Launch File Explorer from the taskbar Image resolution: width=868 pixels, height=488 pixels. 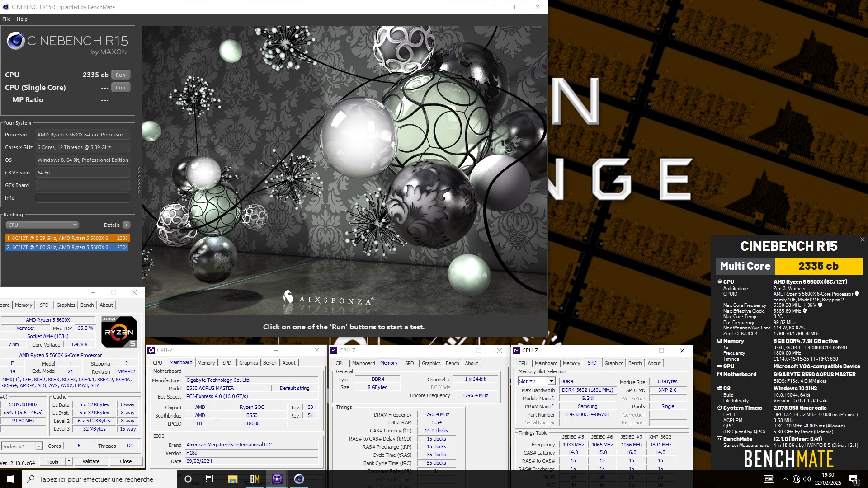(232, 479)
